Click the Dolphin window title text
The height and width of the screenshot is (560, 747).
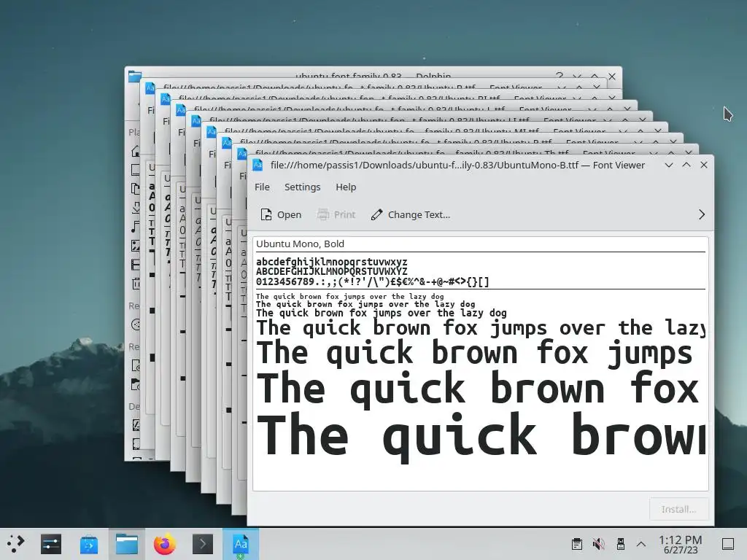pos(373,76)
